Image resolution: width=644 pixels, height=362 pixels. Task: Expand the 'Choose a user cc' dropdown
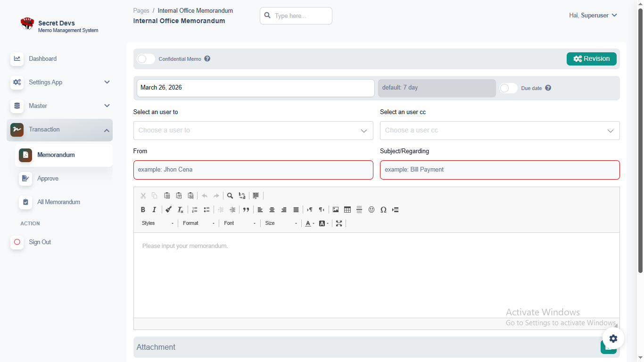500,131
